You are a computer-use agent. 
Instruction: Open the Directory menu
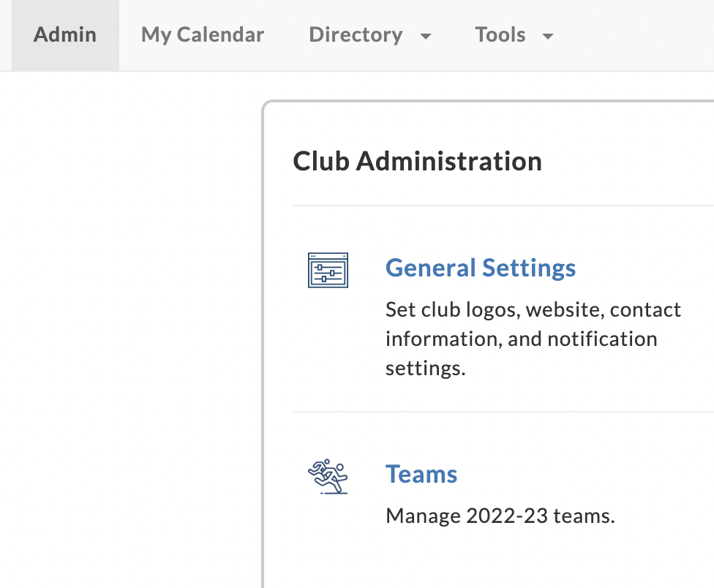click(369, 35)
